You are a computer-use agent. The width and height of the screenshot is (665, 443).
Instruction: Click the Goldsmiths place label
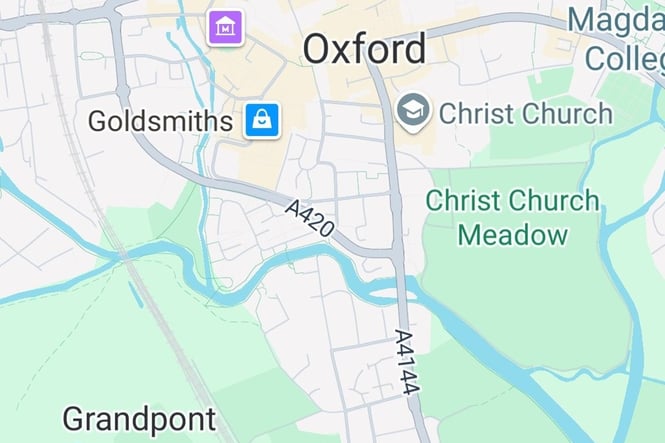[160, 121]
